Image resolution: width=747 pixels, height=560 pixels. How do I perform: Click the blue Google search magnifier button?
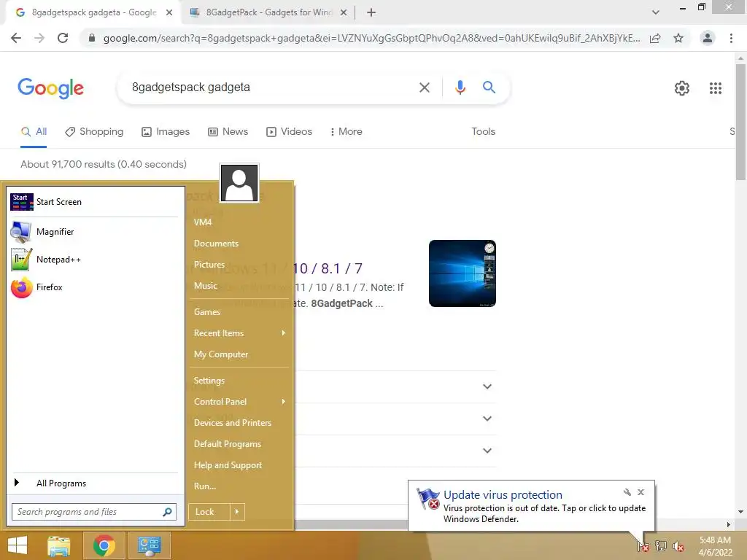pos(489,87)
